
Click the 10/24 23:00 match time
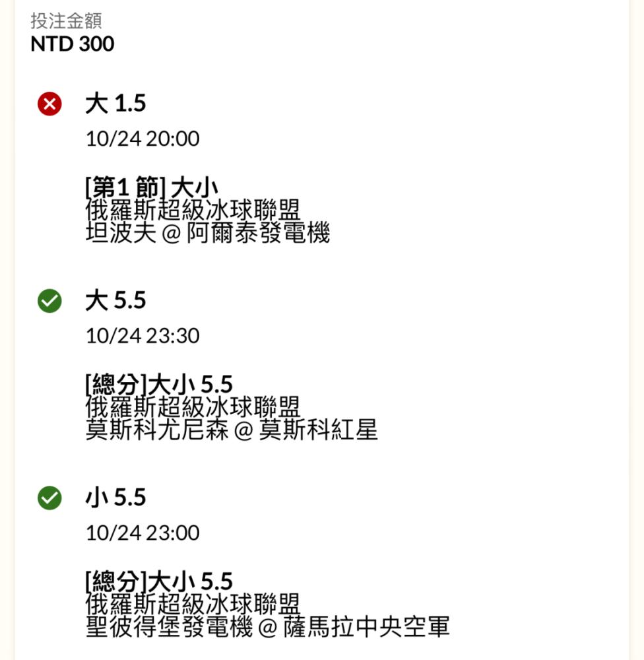143,533
